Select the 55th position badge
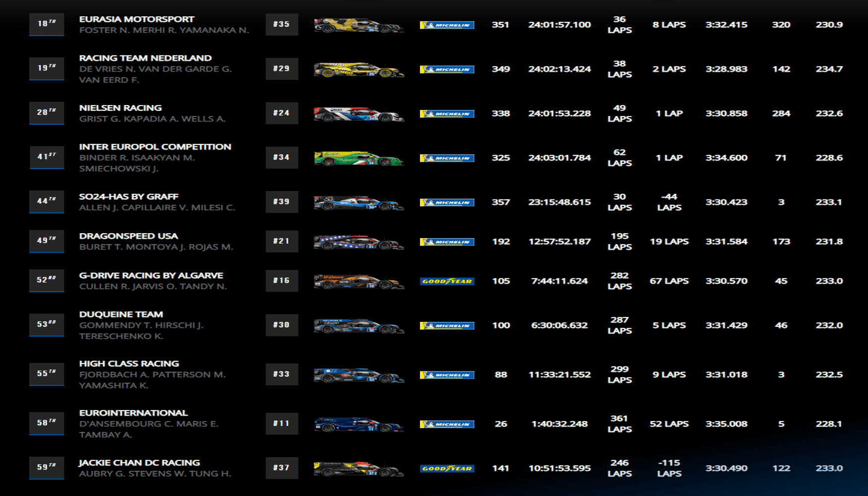 [47, 374]
